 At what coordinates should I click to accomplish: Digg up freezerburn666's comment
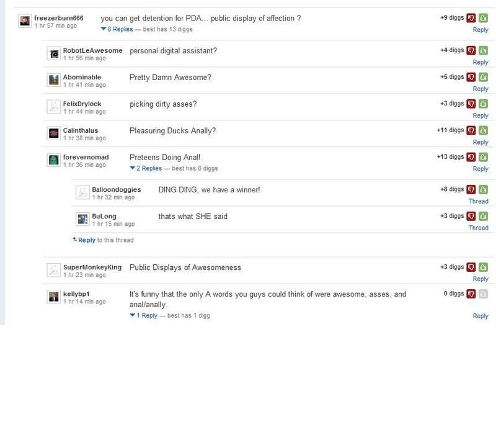tap(483, 18)
